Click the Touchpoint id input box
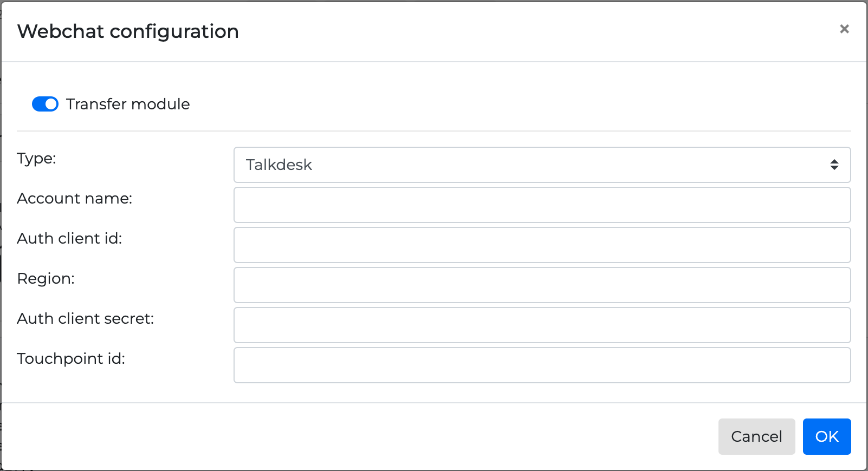The image size is (868, 471). pyautogui.click(x=542, y=365)
